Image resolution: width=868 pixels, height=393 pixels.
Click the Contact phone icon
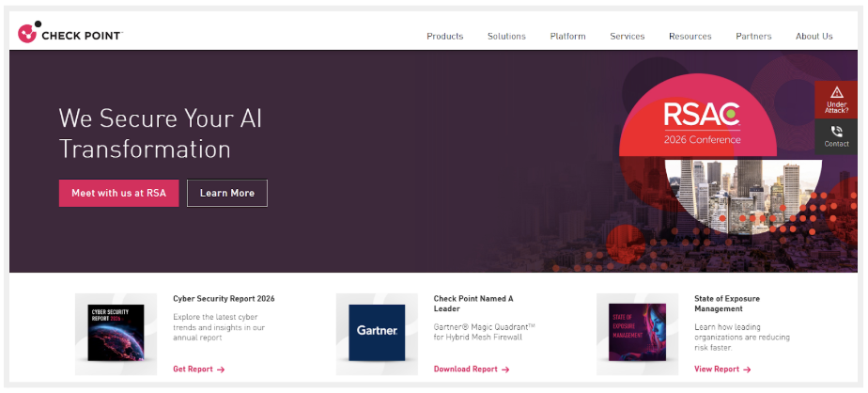click(836, 132)
